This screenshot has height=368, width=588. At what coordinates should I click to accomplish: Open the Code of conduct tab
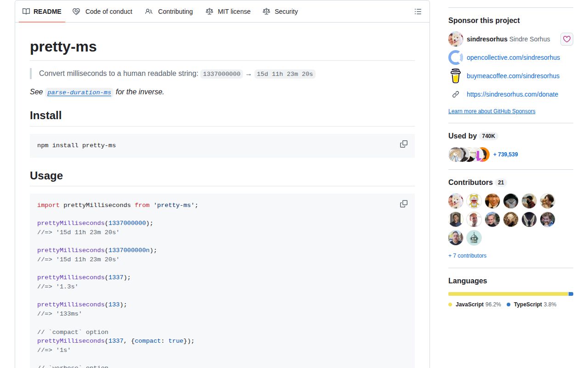pos(102,11)
